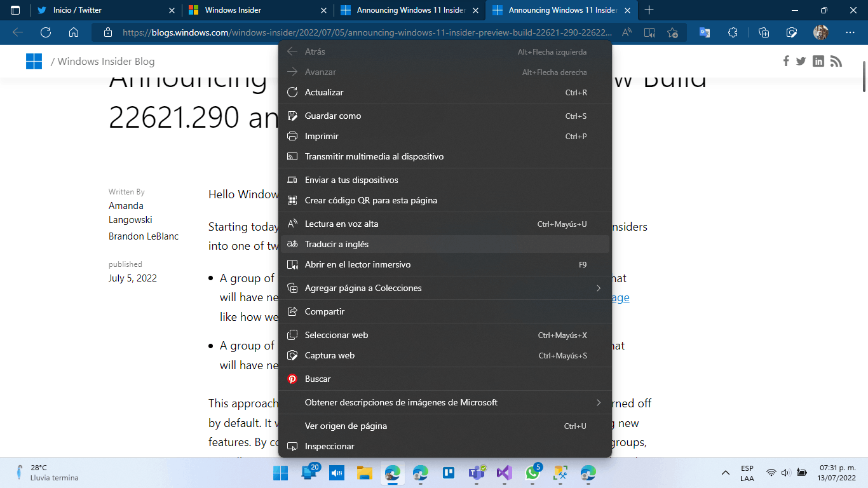Close the Windows Insider tab

(x=324, y=10)
